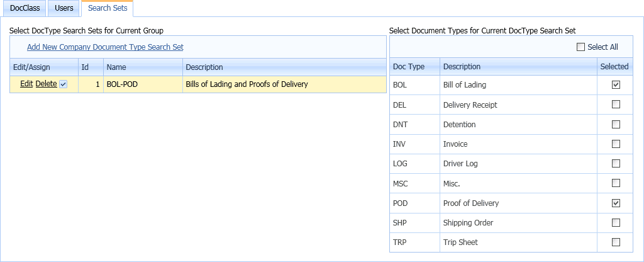Click the Id cell showing 1
Viewport: 644px width, 262px height.
(91, 84)
